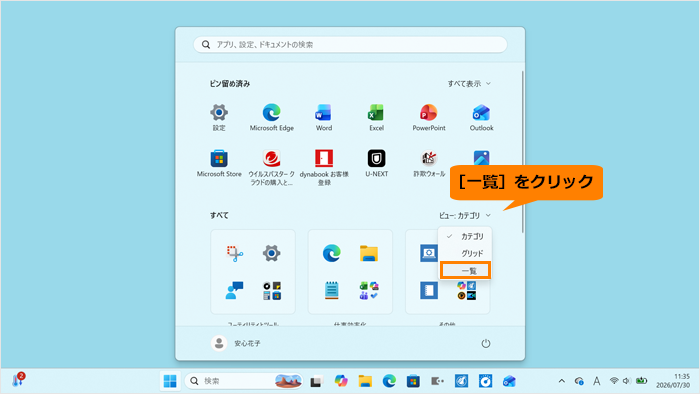Open the ビュー: カテゴリ view dropdown
The height and width of the screenshot is (394, 700).
coord(464,216)
